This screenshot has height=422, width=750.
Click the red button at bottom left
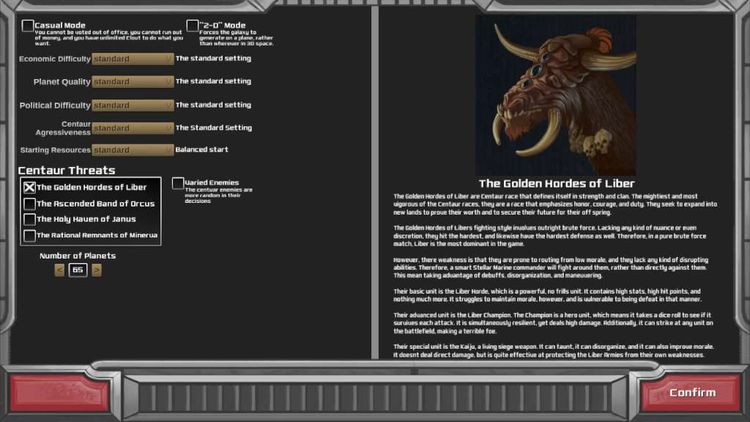[x=59, y=393]
